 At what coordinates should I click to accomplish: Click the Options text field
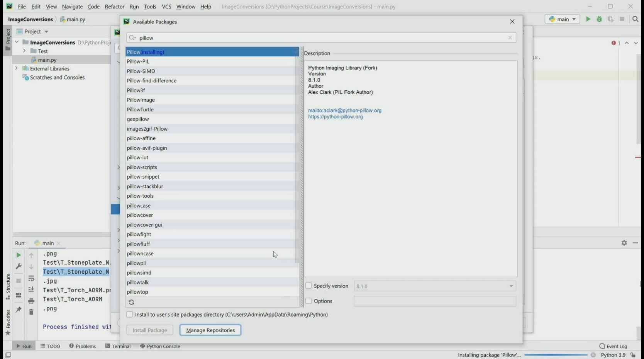tap(435, 301)
